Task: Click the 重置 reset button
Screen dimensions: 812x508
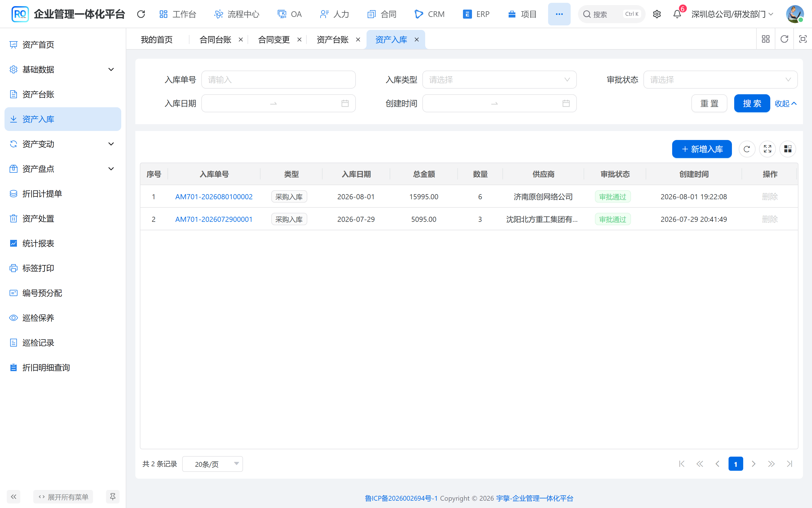Action: click(709, 104)
